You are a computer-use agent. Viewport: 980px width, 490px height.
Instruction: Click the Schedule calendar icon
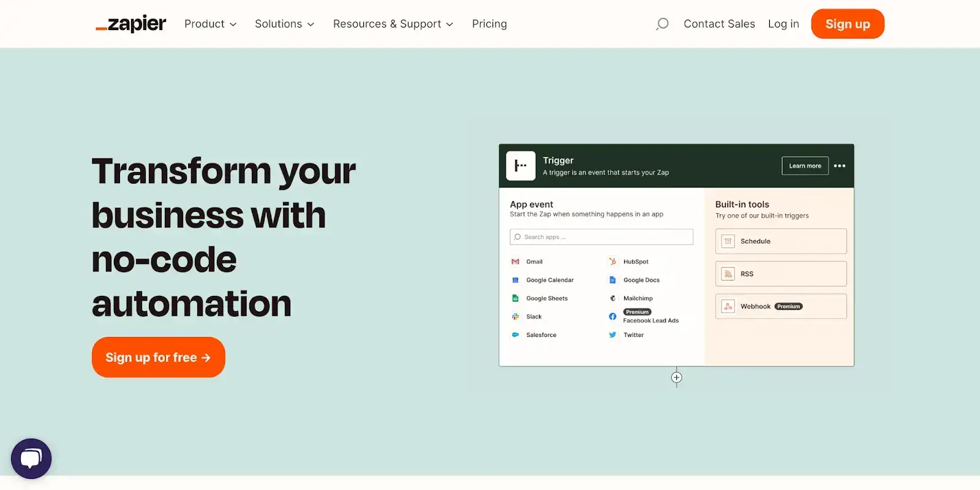tap(728, 241)
